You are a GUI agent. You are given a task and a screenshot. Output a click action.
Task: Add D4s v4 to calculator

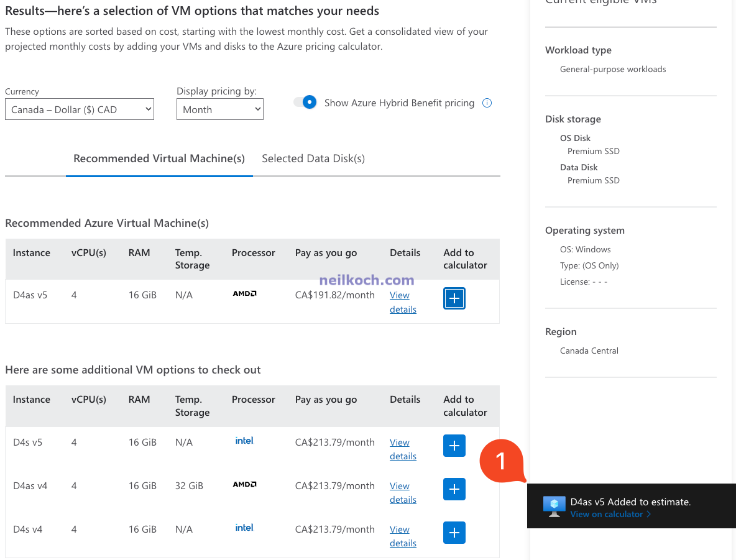point(454,533)
